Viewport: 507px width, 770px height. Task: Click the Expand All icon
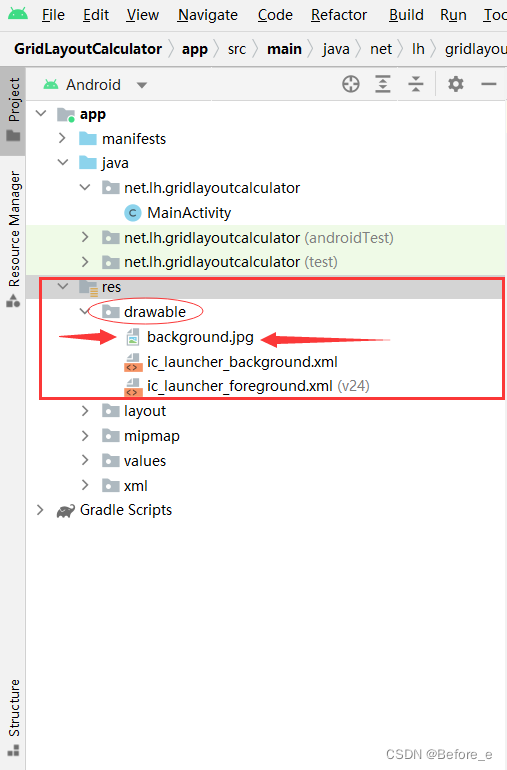383,84
